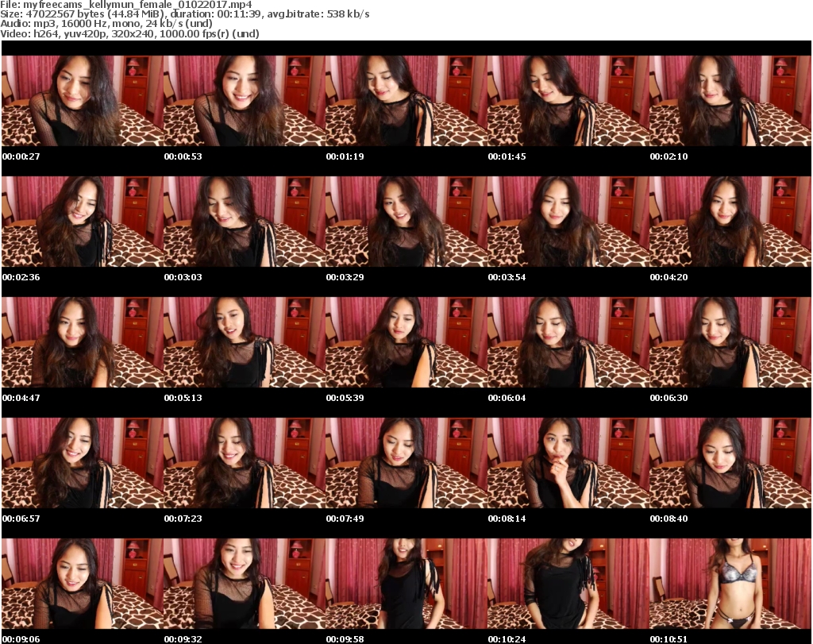Image resolution: width=813 pixels, height=644 pixels.
Task: Select the 00:10:24 timestamp label
Action: pos(507,639)
